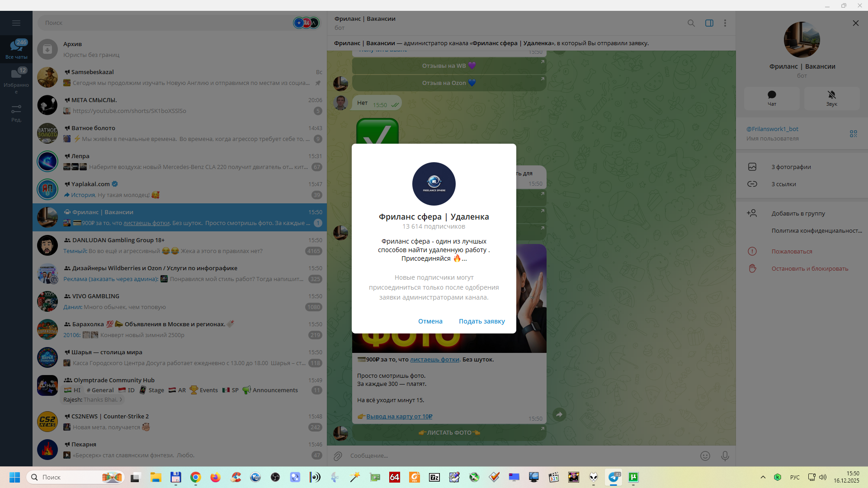
Task: Switch to the Избранное folder tab
Action: tap(16, 80)
